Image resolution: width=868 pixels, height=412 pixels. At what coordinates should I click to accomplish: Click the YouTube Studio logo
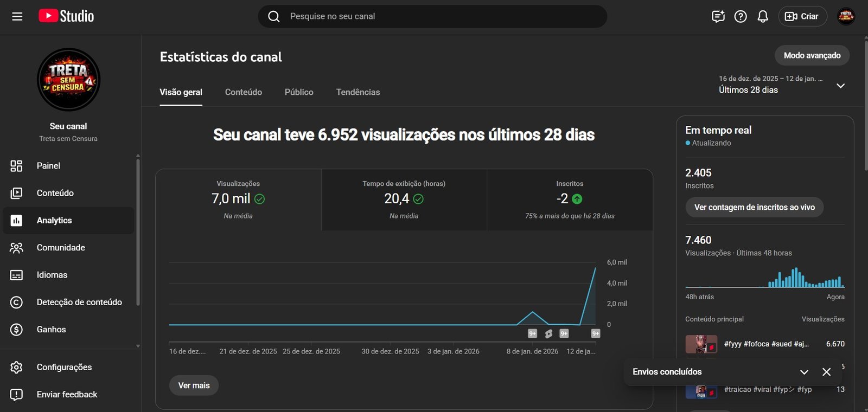tap(66, 16)
